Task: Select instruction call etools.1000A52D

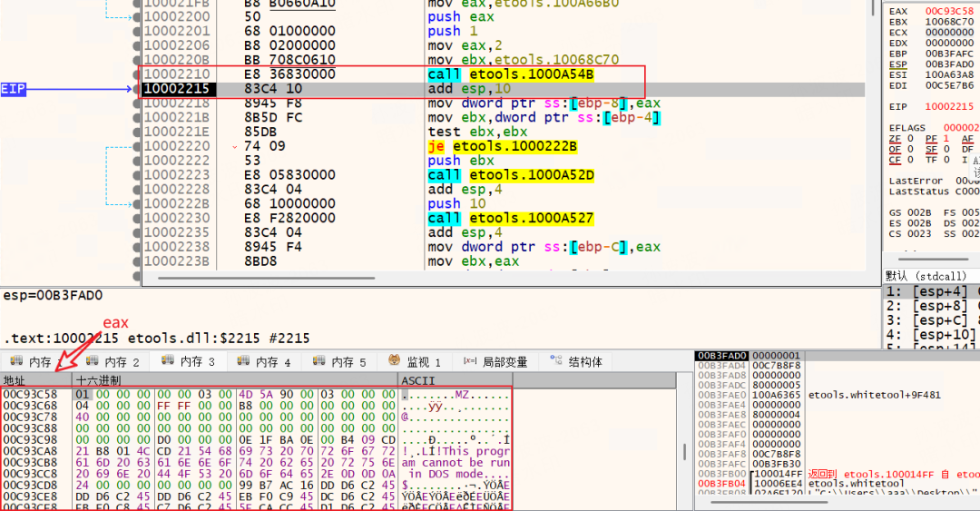Action: pyautogui.click(x=511, y=175)
